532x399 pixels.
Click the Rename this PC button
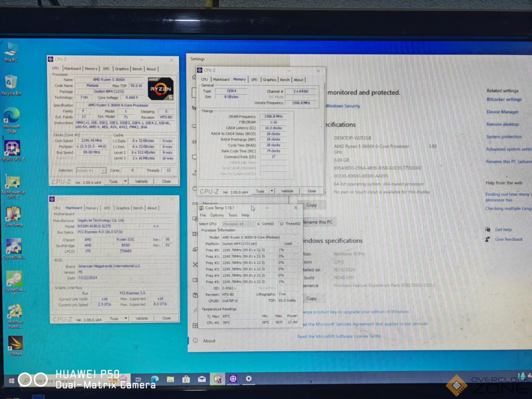coord(317,222)
